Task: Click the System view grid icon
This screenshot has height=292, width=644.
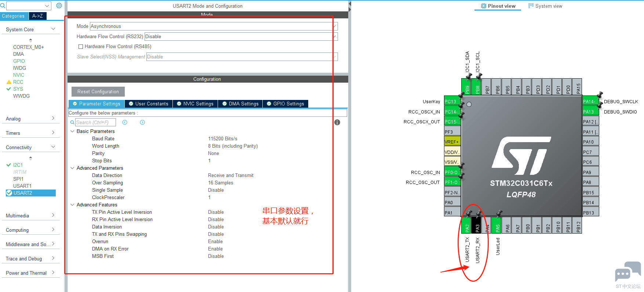Action: coord(531,6)
